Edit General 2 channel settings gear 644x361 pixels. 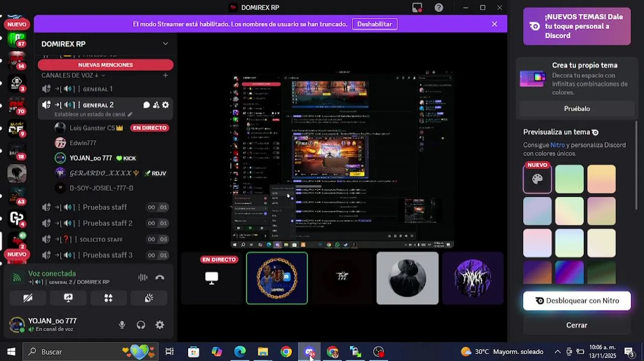click(x=166, y=105)
